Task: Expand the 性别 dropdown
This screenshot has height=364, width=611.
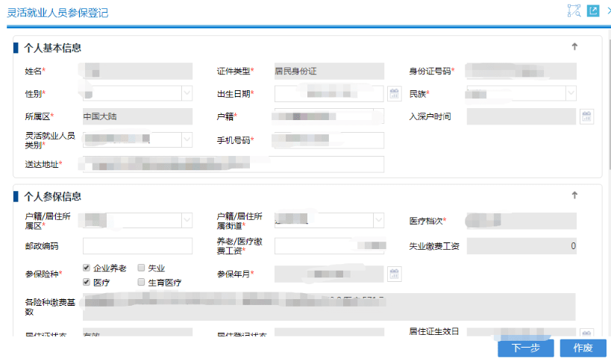Action: (x=187, y=93)
